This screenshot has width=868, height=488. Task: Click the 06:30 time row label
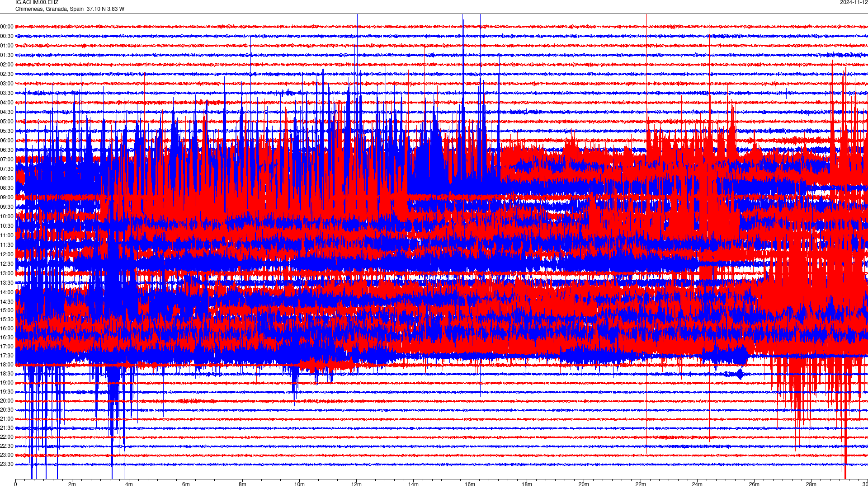point(7,150)
